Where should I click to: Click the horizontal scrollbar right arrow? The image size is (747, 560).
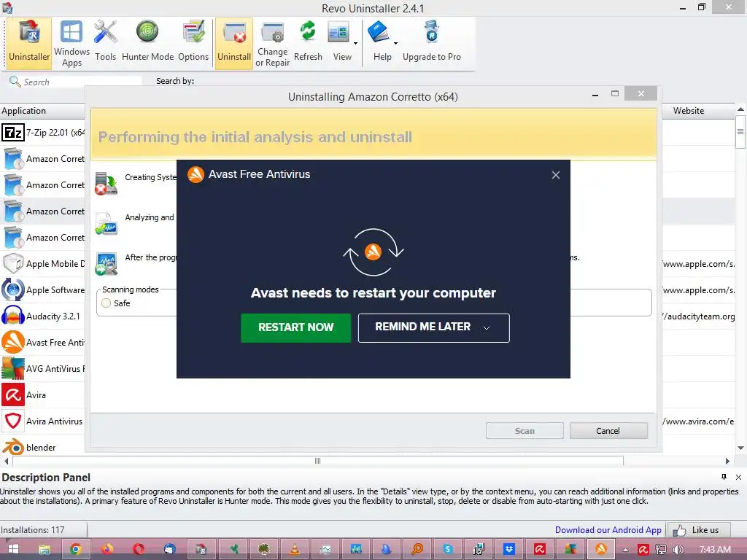tap(727, 461)
